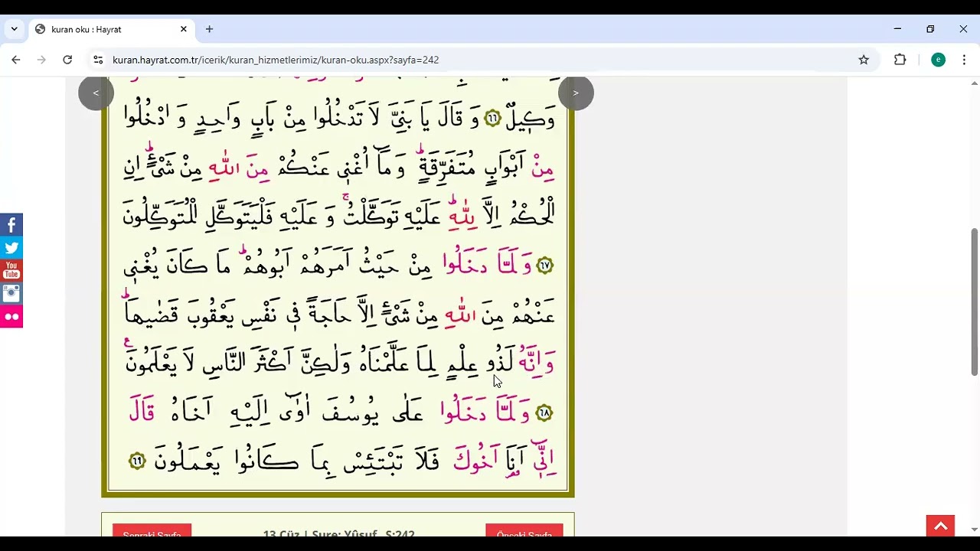The width and height of the screenshot is (980, 551).
Task: Navigate forward in browser history
Action: click(x=41, y=60)
